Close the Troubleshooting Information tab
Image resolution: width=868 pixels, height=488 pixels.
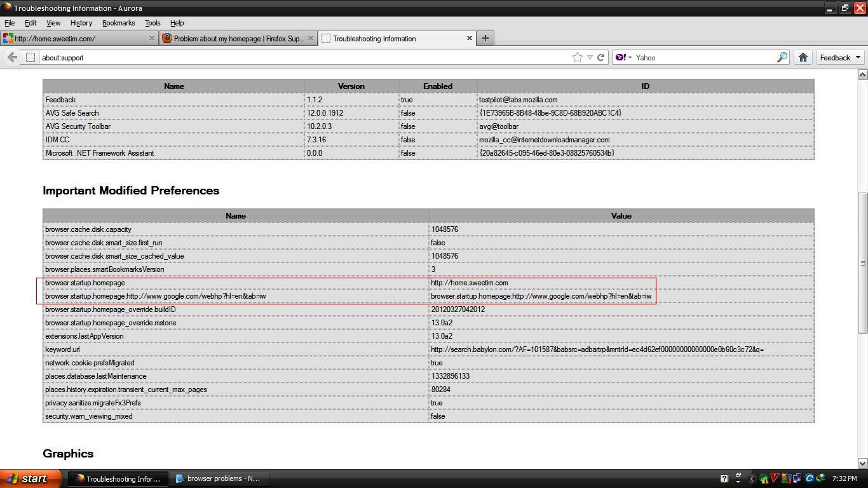pyautogui.click(x=470, y=38)
